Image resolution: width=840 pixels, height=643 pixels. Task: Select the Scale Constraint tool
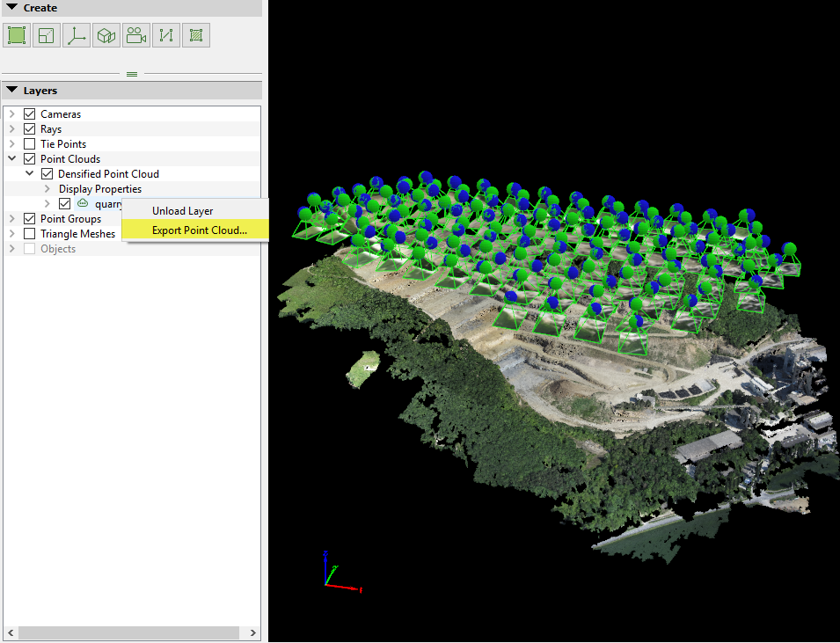tap(165, 34)
